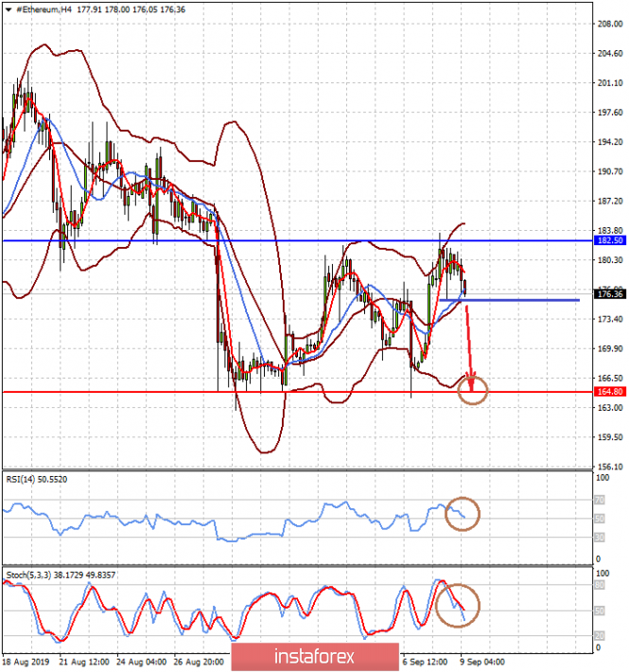Click the 201.10 price scale label

(610, 83)
